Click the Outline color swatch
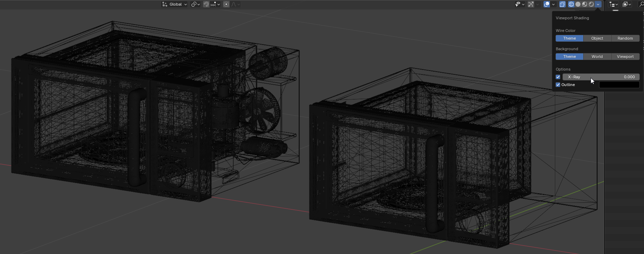The image size is (644, 254). pyautogui.click(x=619, y=85)
